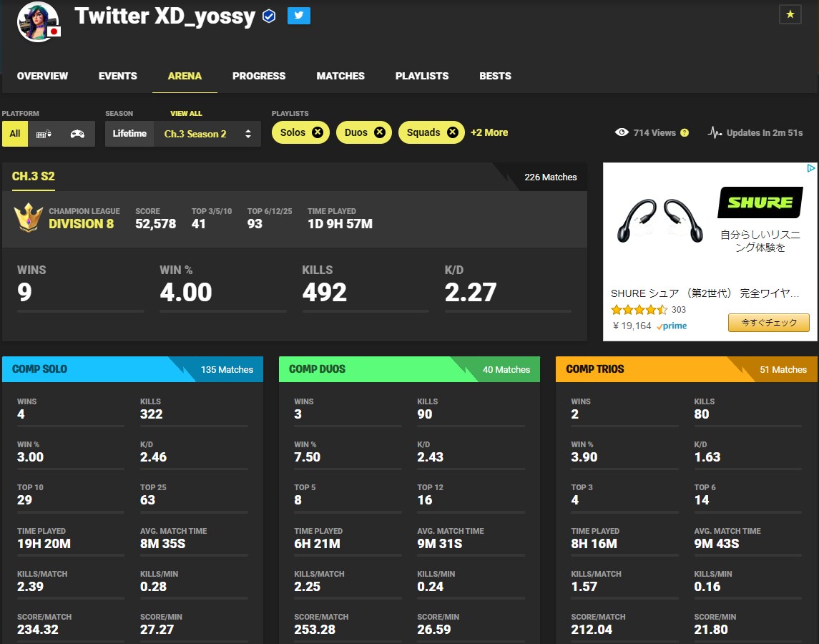Open the Bests tab
The image size is (819, 644).
click(495, 76)
